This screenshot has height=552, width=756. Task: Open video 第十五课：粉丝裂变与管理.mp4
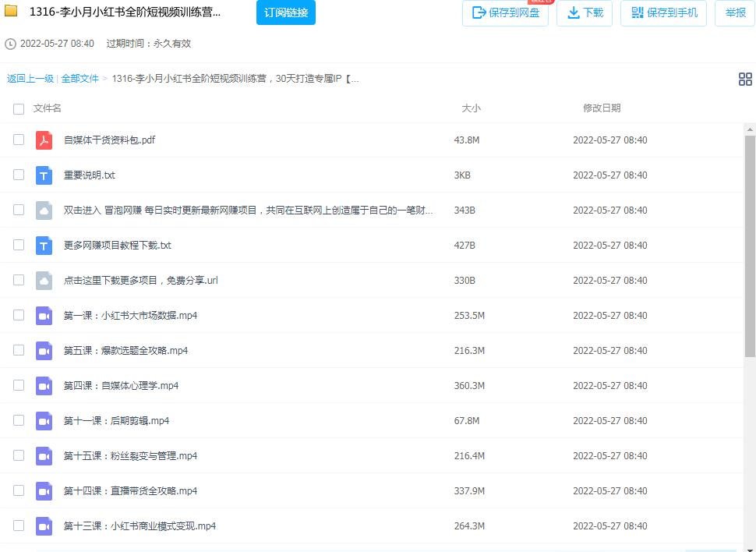tap(131, 456)
